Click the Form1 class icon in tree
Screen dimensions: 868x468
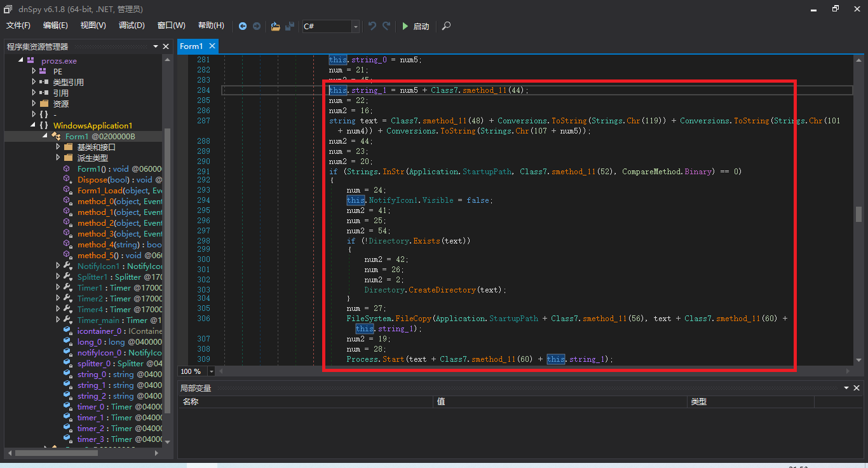[55, 136]
